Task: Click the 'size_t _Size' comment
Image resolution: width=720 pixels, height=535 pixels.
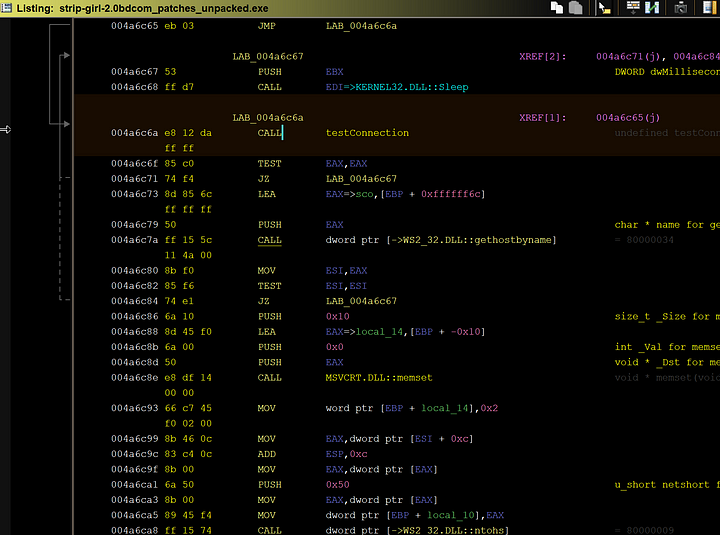Action: pos(667,316)
